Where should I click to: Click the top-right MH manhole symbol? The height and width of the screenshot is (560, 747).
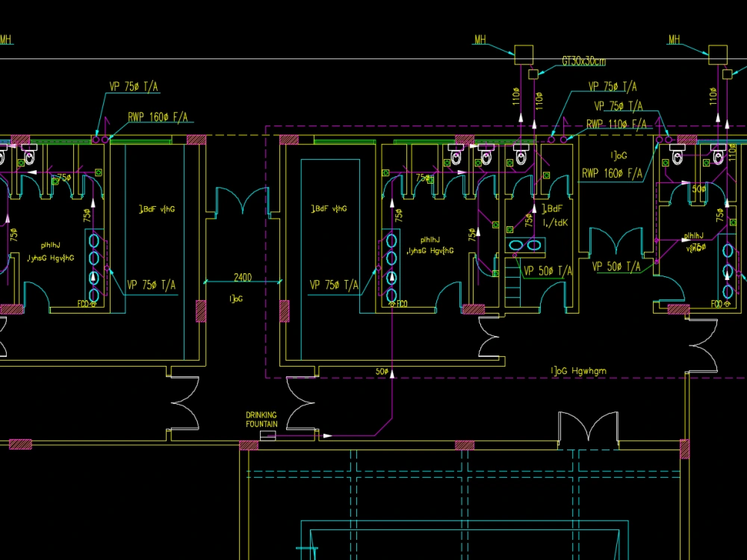click(719, 53)
